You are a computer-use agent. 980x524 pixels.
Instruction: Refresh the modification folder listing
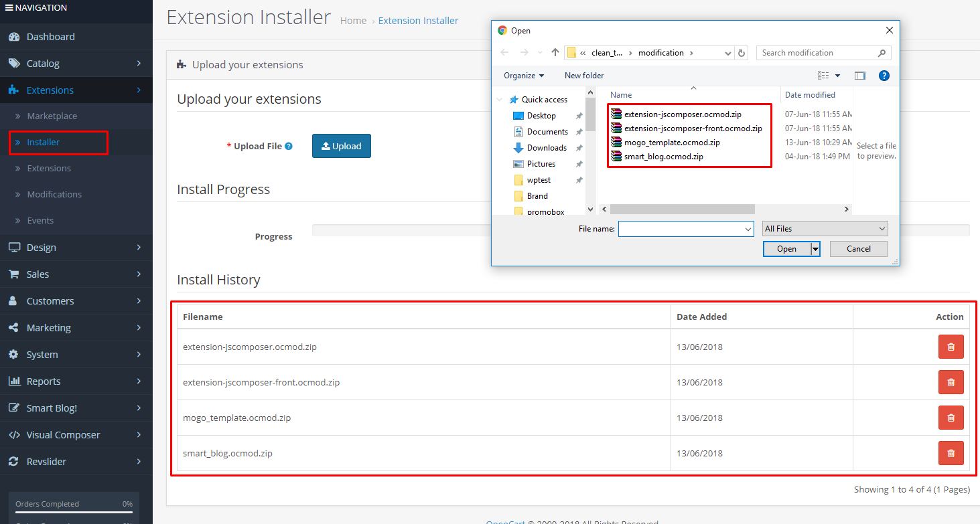(x=742, y=53)
